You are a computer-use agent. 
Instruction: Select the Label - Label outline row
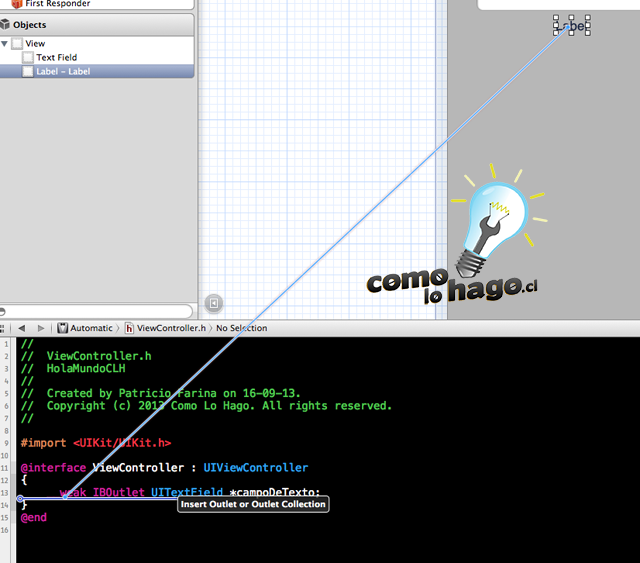(97, 71)
